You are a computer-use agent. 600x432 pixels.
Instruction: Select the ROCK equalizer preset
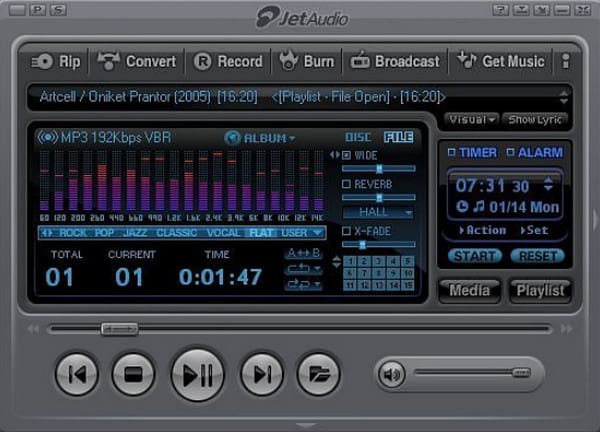pyautogui.click(x=73, y=233)
